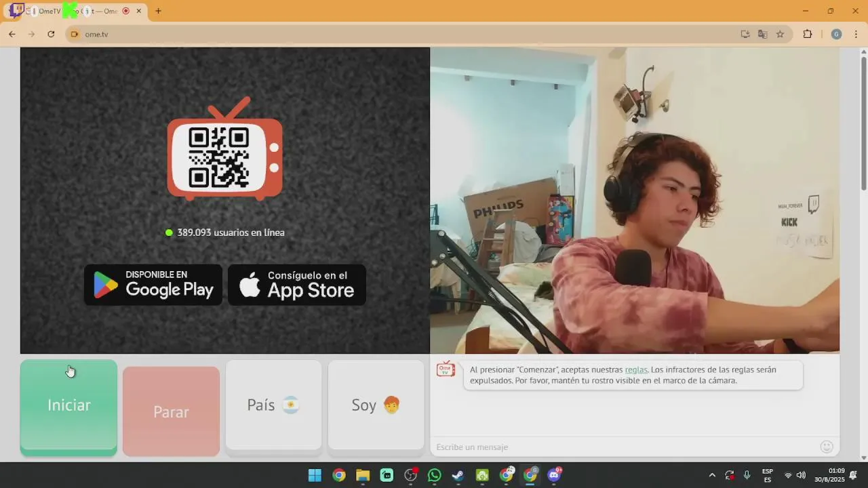This screenshot has width=868, height=488.
Task: Click the OmeTV avatar icon in chat
Action: tap(446, 369)
